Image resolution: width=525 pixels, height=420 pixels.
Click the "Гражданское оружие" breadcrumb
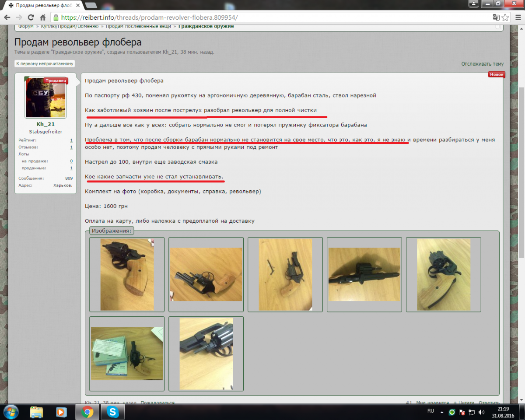pyautogui.click(x=206, y=26)
